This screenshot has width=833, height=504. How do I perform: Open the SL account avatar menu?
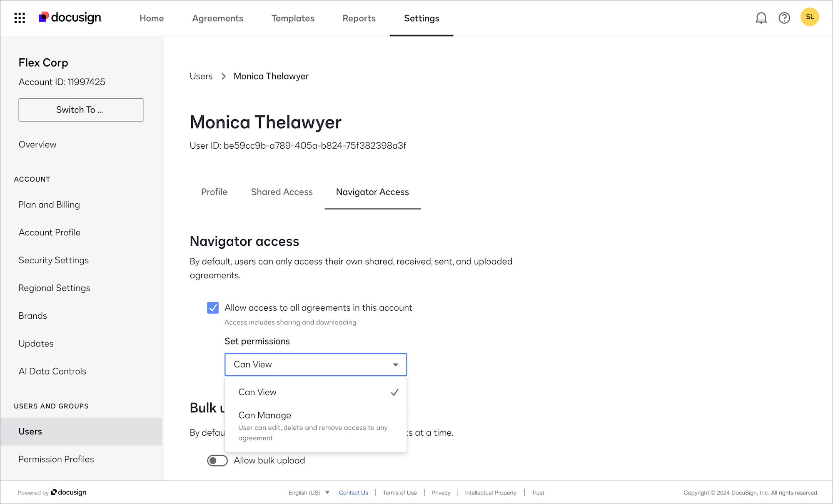click(810, 17)
